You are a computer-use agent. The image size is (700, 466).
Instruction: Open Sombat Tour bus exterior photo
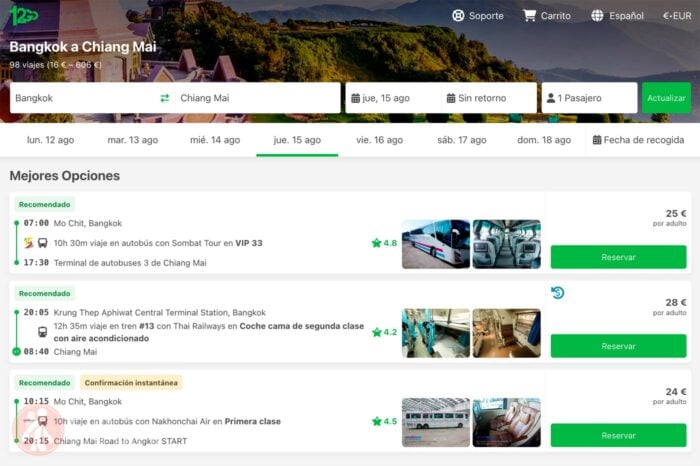point(436,244)
